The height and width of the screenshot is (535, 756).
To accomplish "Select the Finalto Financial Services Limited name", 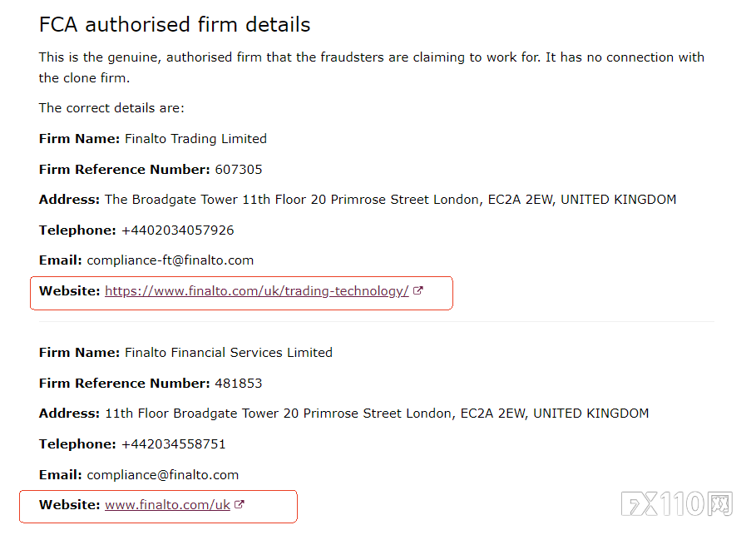I will 229,353.
